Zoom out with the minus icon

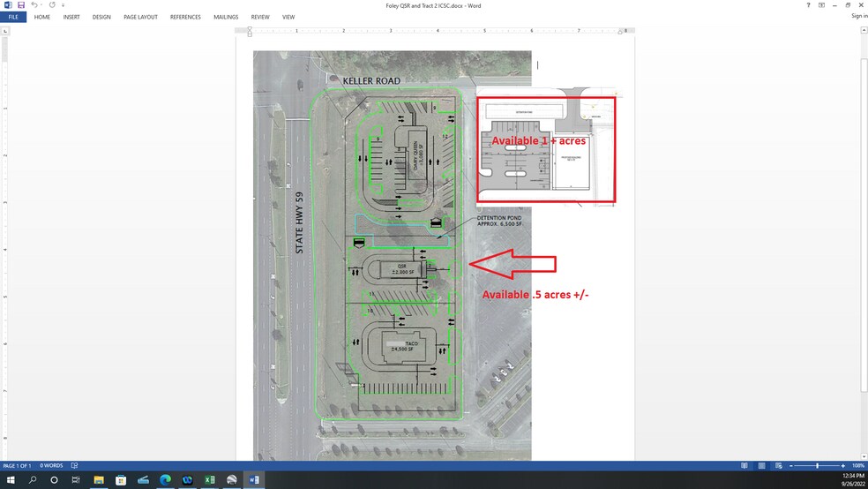791,465
